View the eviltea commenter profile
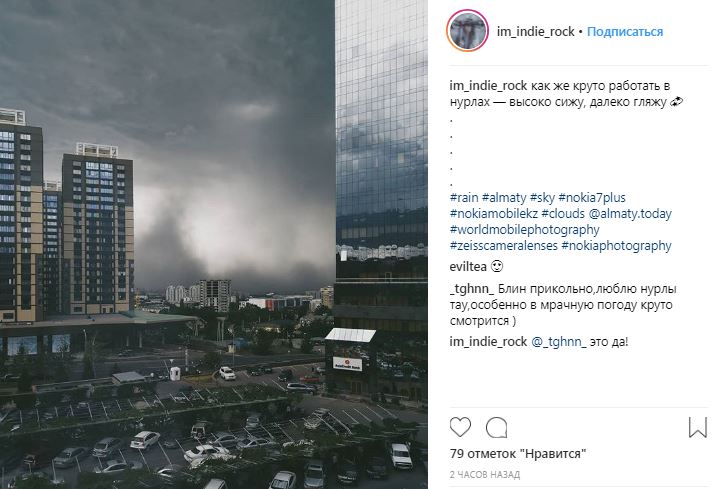Viewport: 717px width, 489px height. (468, 267)
